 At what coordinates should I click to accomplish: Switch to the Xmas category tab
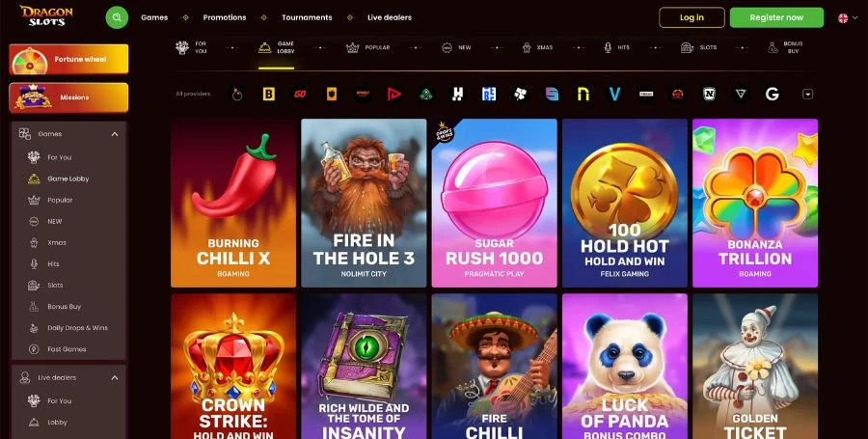click(537, 47)
